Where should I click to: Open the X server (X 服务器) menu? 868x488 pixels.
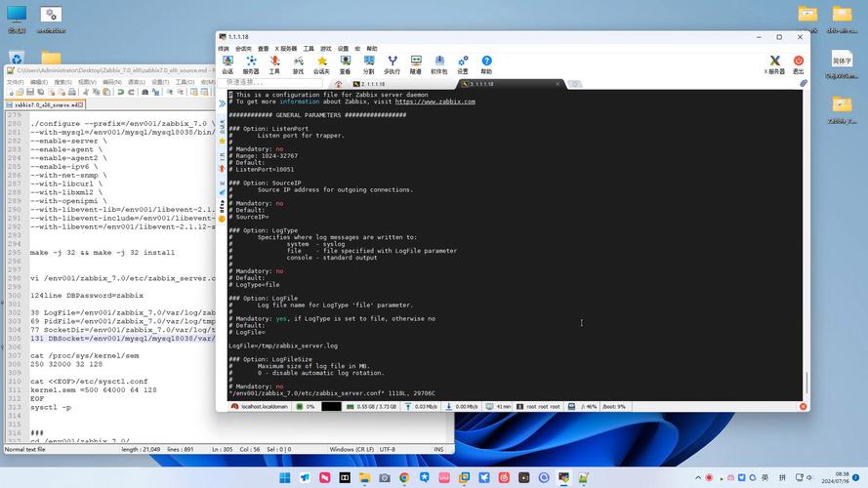point(286,49)
